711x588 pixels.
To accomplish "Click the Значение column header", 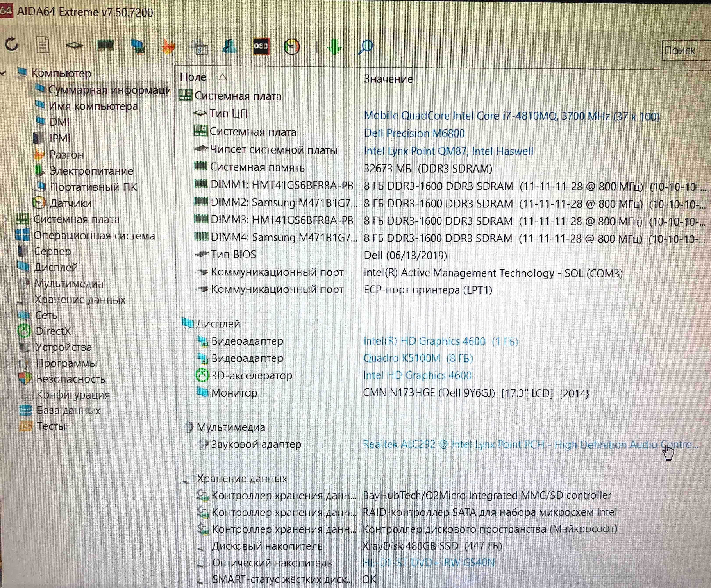I will click(388, 79).
